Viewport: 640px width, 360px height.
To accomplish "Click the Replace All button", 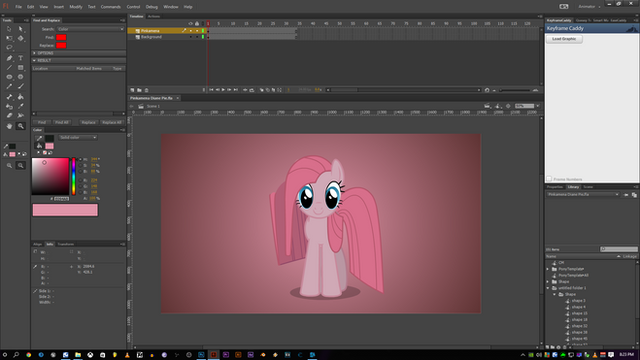I will (x=111, y=122).
